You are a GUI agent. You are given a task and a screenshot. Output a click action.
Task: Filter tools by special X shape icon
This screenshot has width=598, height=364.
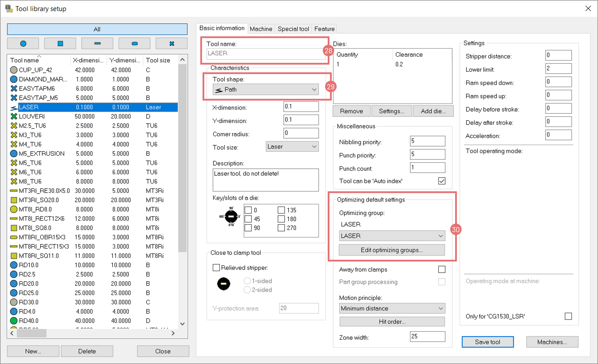[x=172, y=43]
